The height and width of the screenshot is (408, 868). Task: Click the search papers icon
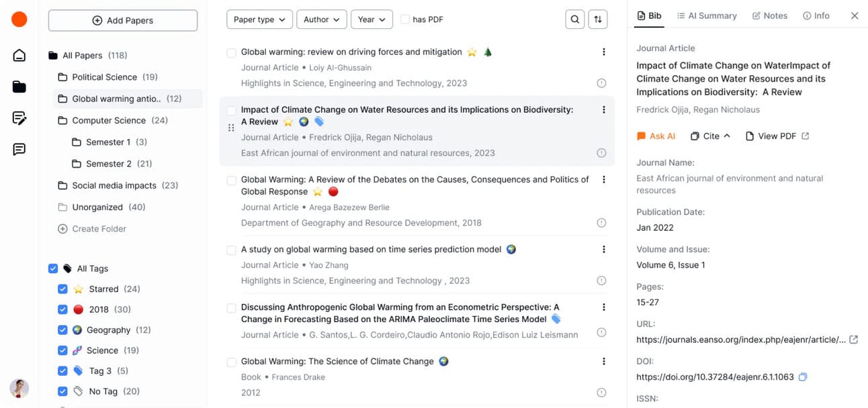click(x=575, y=19)
